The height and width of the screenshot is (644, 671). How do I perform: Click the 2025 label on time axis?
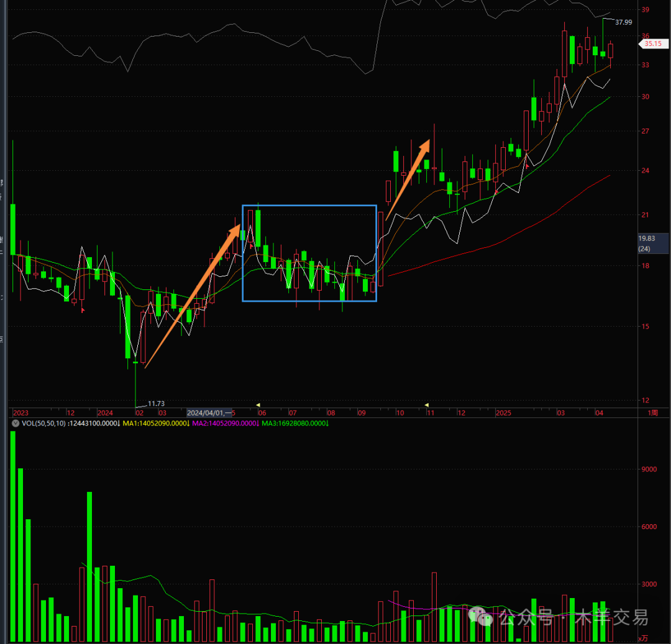pos(504,412)
